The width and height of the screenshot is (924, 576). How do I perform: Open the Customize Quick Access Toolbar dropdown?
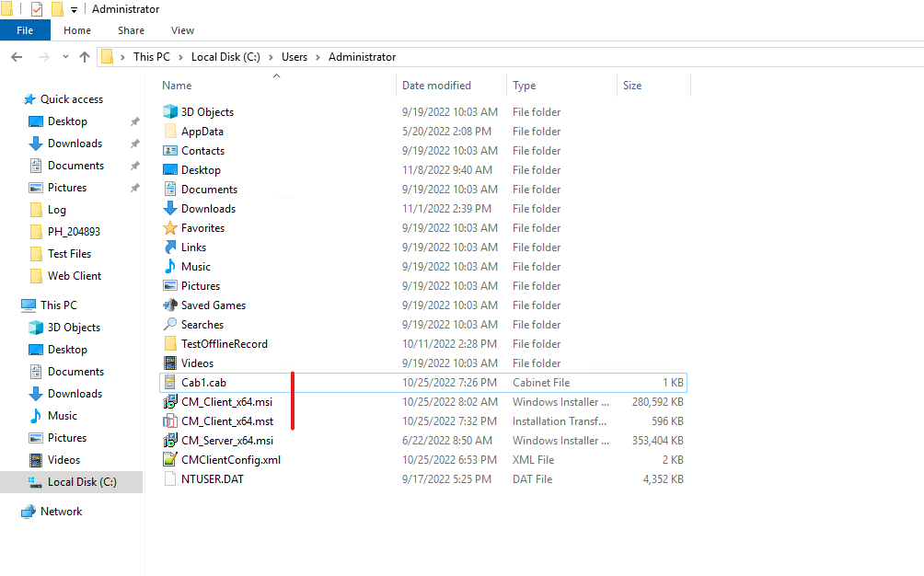pos(74,8)
